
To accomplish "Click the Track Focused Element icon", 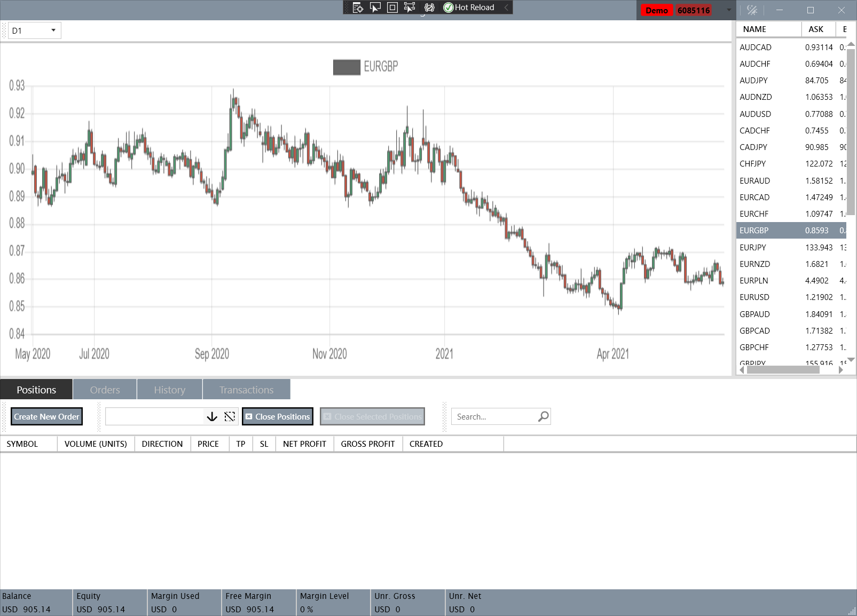I will [x=410, y=7].
